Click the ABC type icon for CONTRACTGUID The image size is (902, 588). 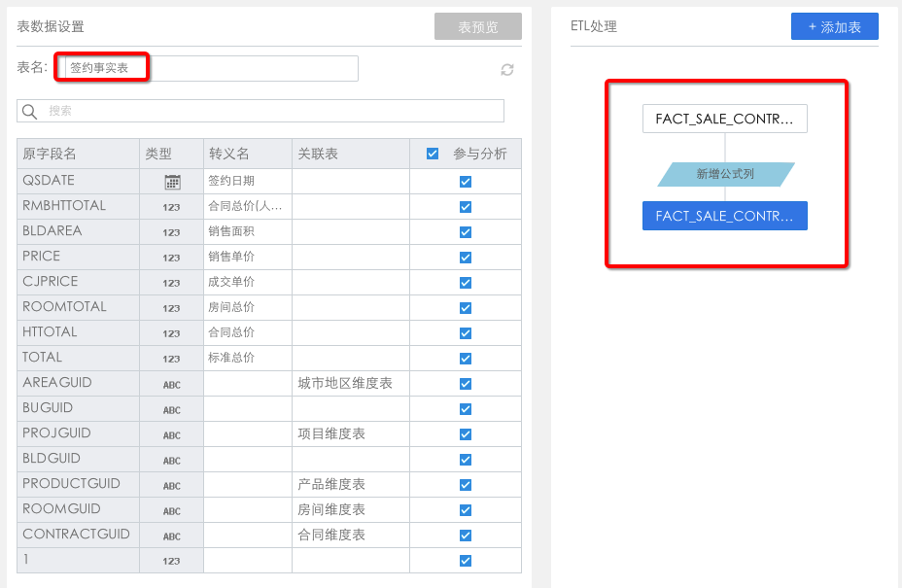point(171,536)
